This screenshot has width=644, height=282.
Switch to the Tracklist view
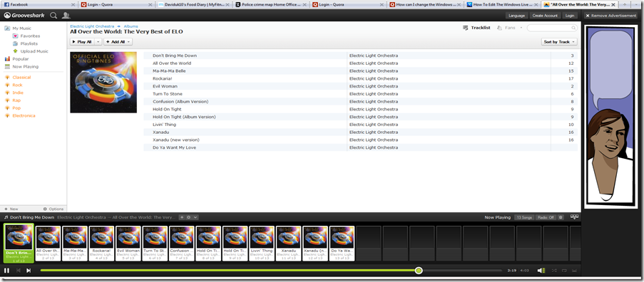tap(476, 28)
